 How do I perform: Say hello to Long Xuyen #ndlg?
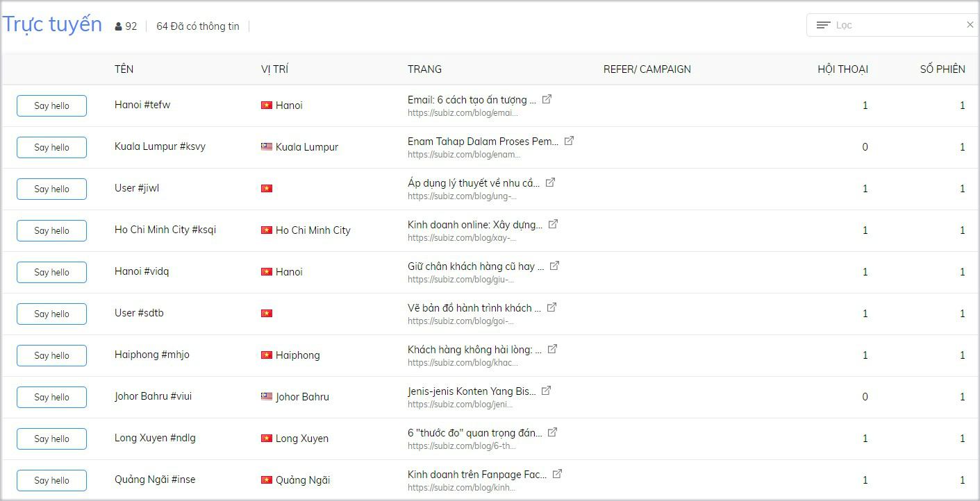click(x=51, y=439)
